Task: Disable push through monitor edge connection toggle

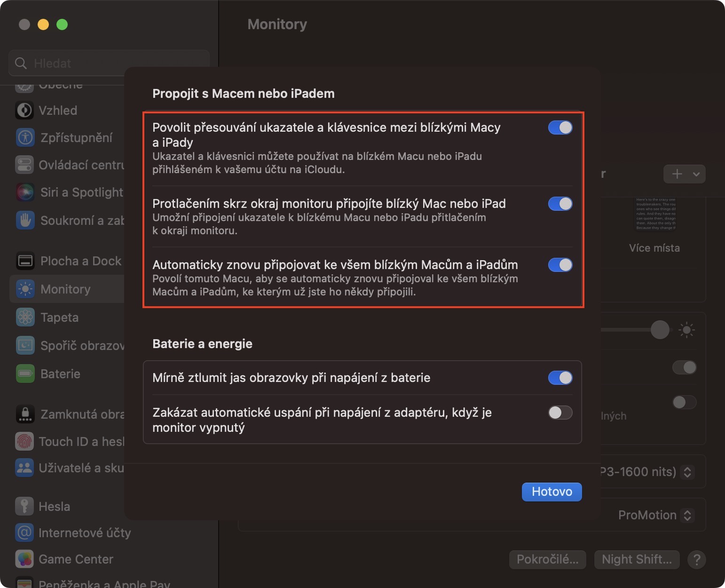Action: [560, 204]
